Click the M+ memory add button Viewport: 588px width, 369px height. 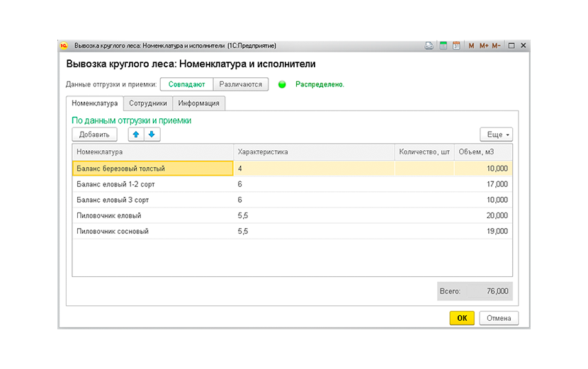[x=484, y=46]
